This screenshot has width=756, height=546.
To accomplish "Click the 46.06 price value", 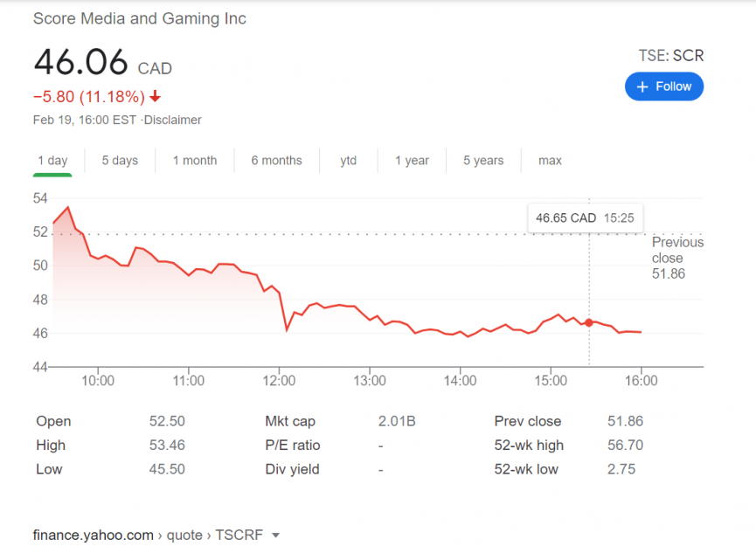I will 81,62.
